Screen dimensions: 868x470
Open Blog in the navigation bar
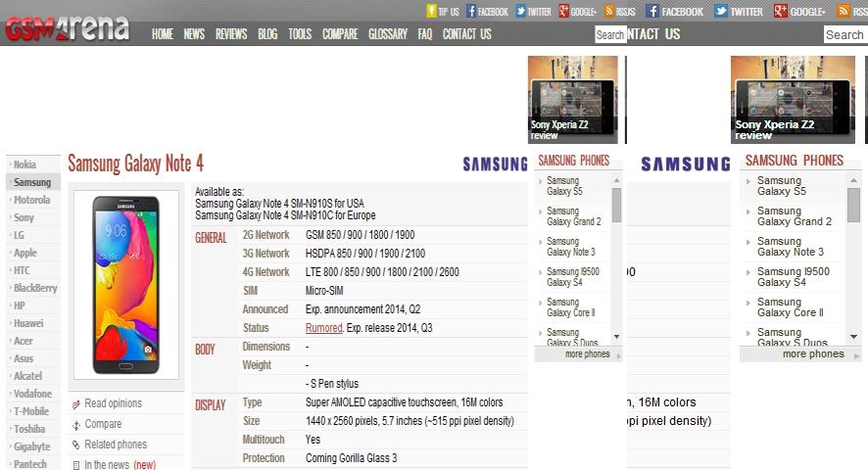click(267, 34)
